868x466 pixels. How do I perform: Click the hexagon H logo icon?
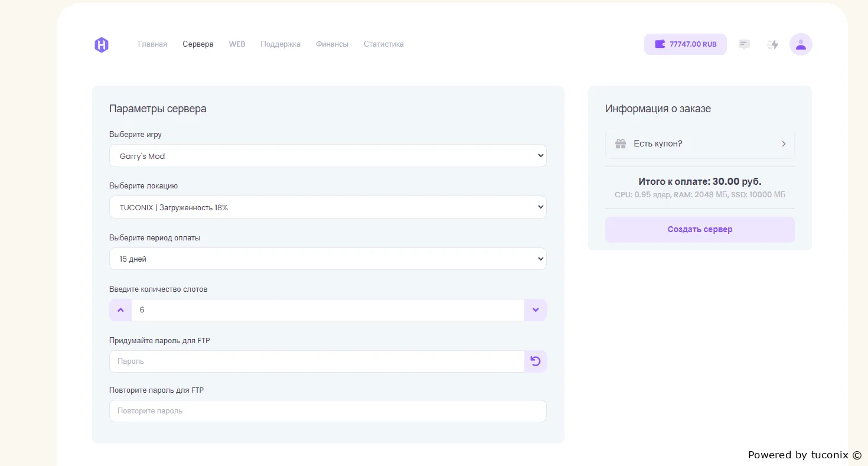point(102,44)
